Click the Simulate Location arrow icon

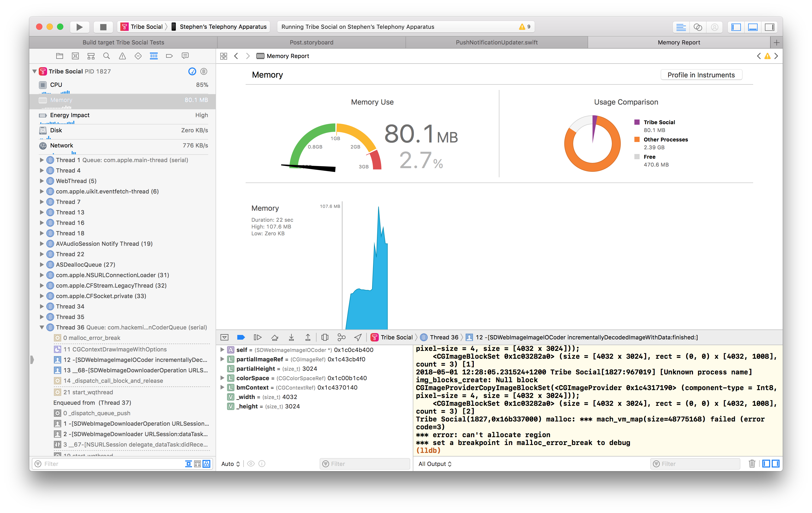click(358, 337)
